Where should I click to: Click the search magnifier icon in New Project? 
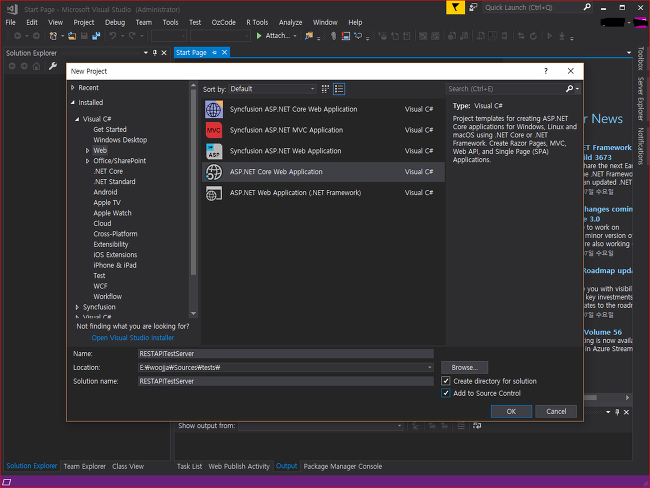(x=569, y=89)
